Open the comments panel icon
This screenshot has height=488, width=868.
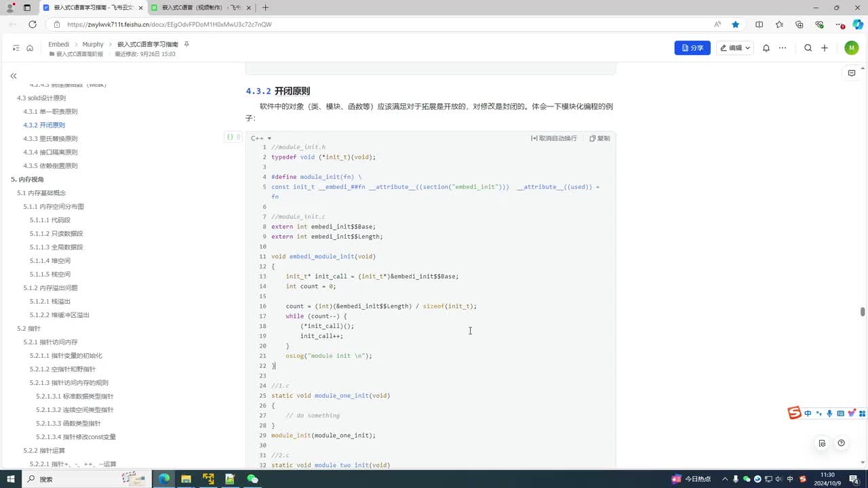coord(852,73)
